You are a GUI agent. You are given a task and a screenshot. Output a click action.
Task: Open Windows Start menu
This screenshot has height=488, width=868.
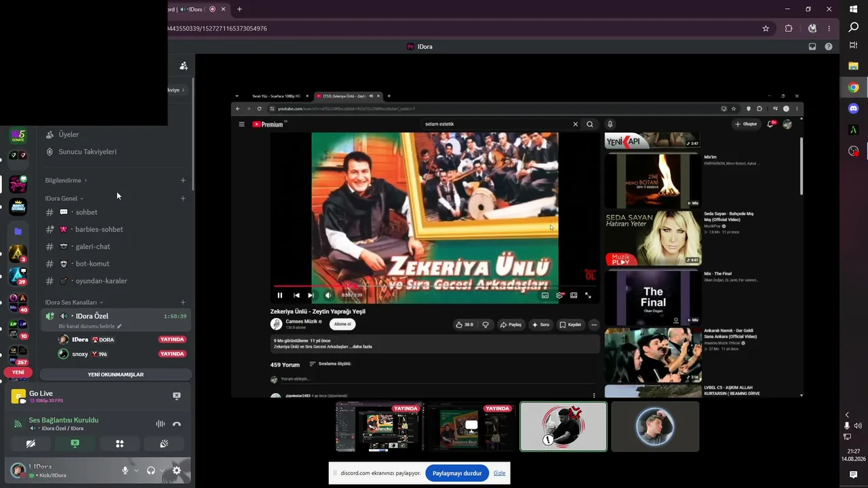[x=853, y=9]
